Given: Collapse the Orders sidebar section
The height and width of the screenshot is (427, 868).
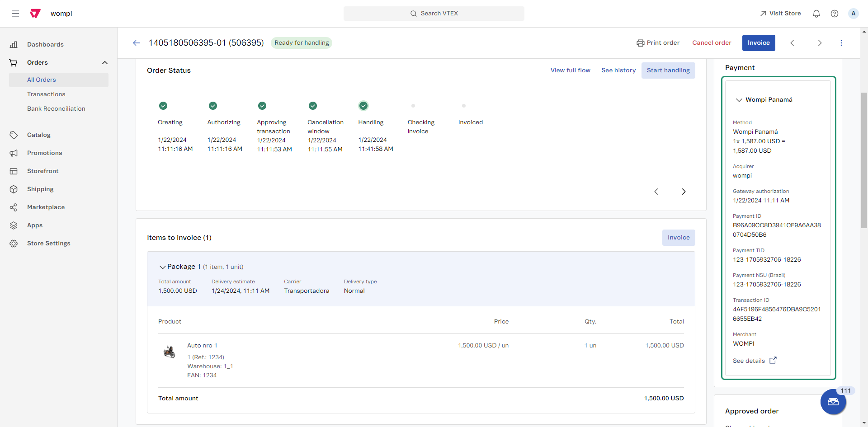Looking at the screenshot, I should [x=105, y=63].
